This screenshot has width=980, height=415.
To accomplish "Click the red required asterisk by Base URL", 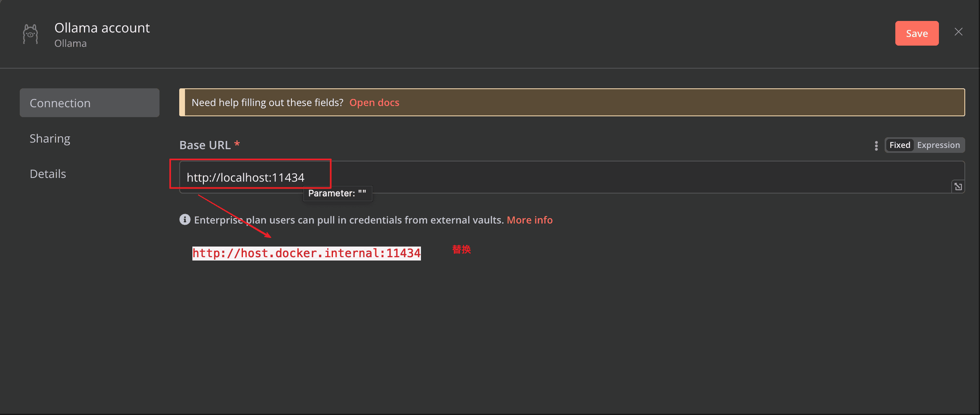I will point(237,144).
